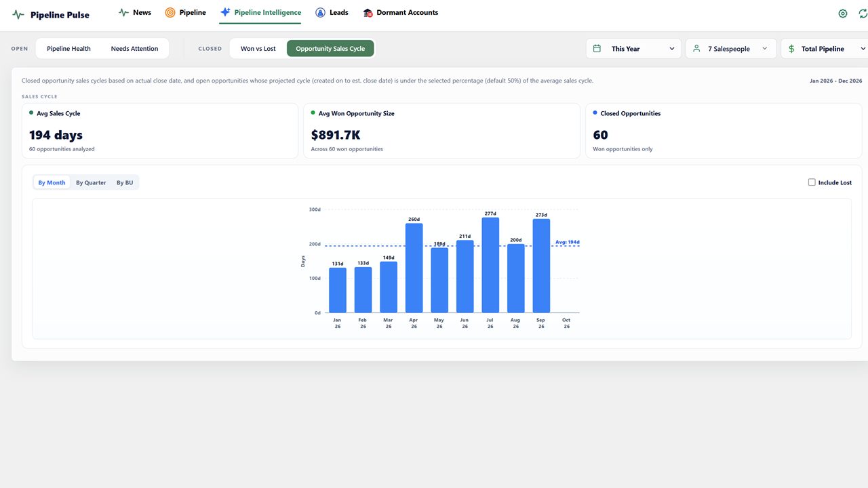Switch to Won vs Lost view

click(x=258, y=49)
